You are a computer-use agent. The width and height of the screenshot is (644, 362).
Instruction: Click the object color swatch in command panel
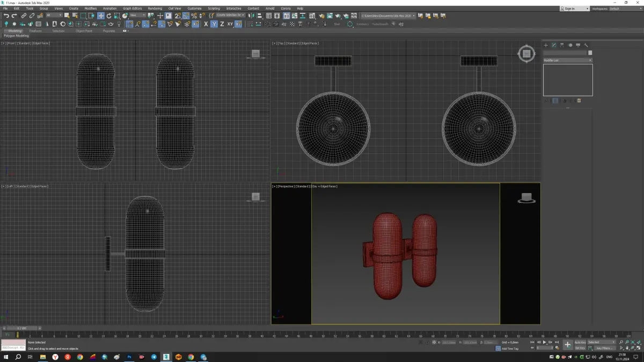pos(590,53)
